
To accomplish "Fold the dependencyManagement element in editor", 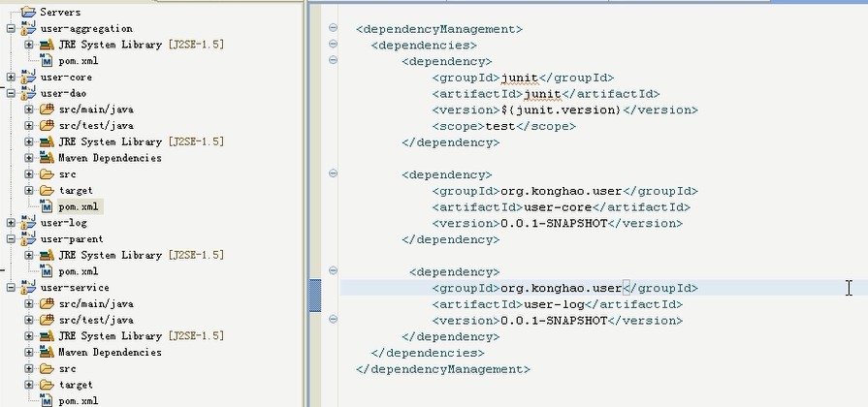I will [334, 28].
